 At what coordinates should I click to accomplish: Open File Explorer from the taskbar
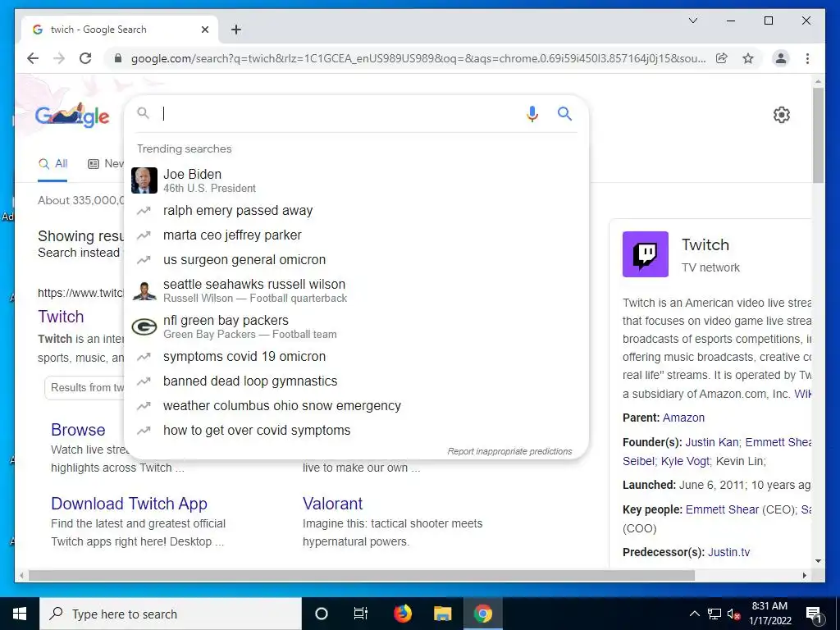pos(442,614)
